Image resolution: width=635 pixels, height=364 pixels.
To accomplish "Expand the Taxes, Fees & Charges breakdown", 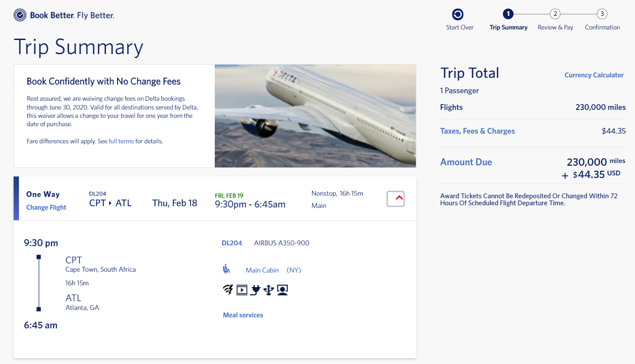I will point(477,131).
